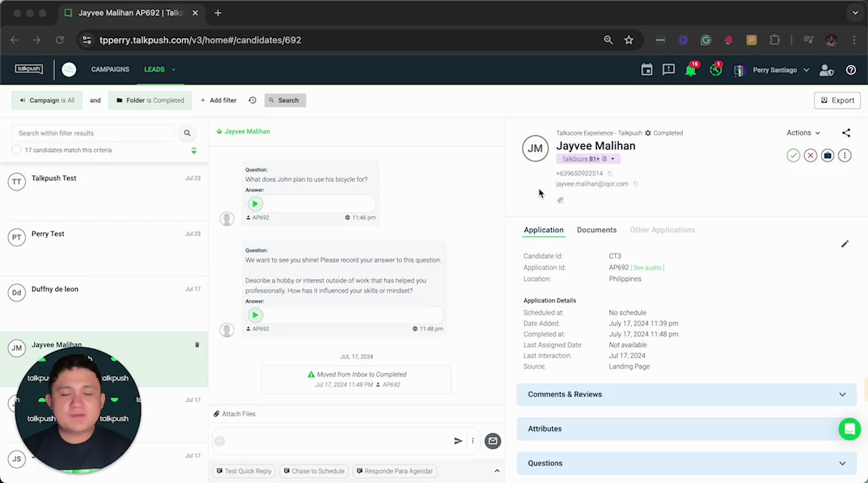The image size is (868, 483).
Task: Send the message with the arrow icon
Action: (x=458, y=441)
